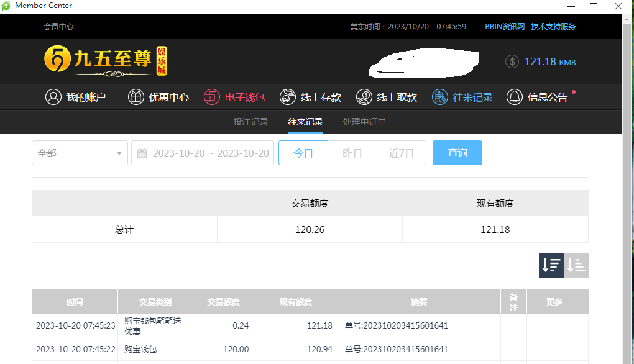Select the 今日 date range option
Image resolution: width=634 pixels, height=364 pixels.
pos(303,153)
